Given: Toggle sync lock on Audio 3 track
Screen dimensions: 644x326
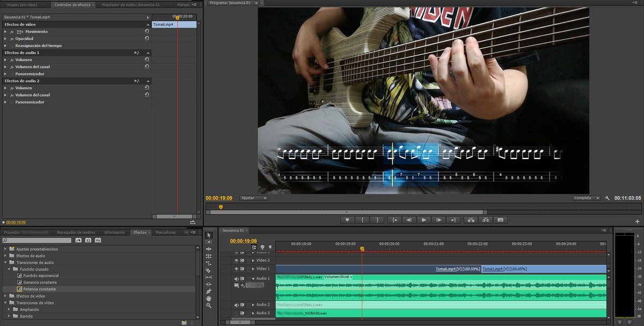Looking at the screenshot, I should [x=242, y=313].
